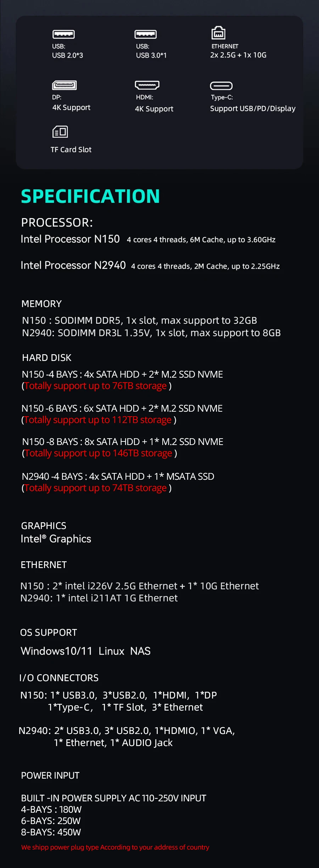Click the red 76TB storage note

(x=96, y=386)
